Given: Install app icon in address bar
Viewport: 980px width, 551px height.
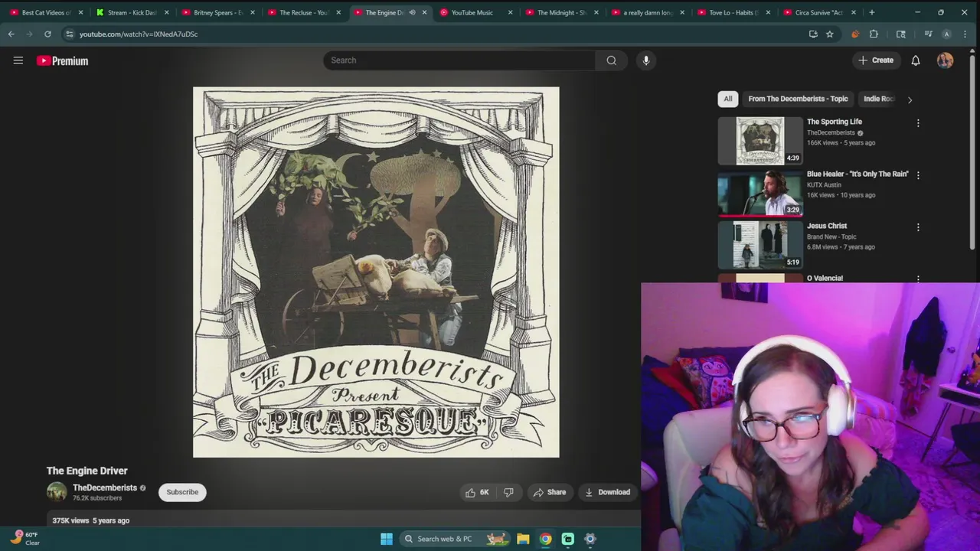Looking at the screenshot, I should pos(813,34).
